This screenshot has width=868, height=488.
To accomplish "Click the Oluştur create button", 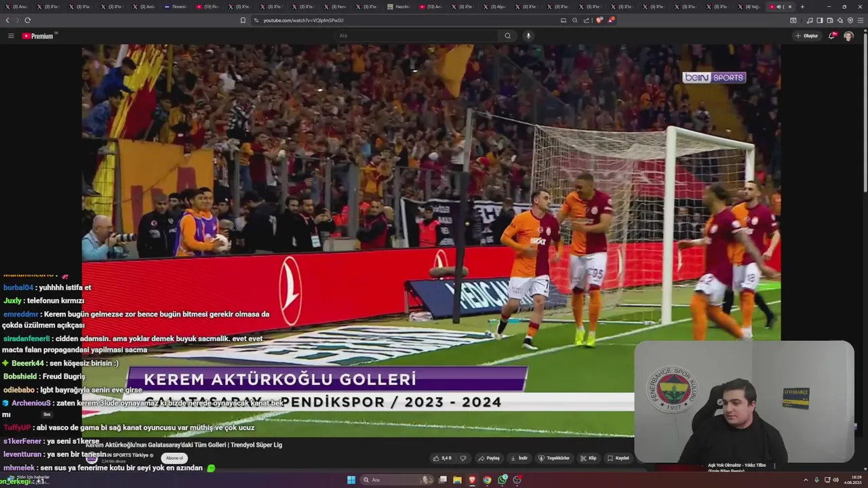I will [807, 36].
